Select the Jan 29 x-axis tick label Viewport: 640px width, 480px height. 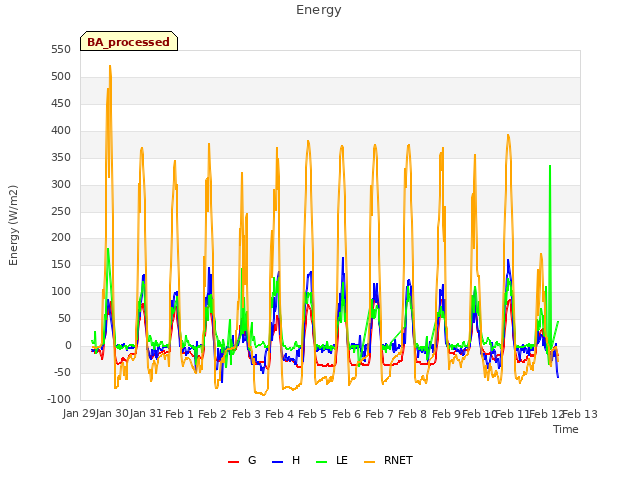tap(79, 413)
